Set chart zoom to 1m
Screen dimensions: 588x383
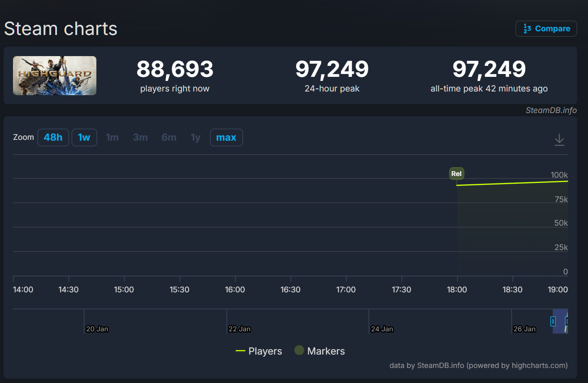[112, 137]
